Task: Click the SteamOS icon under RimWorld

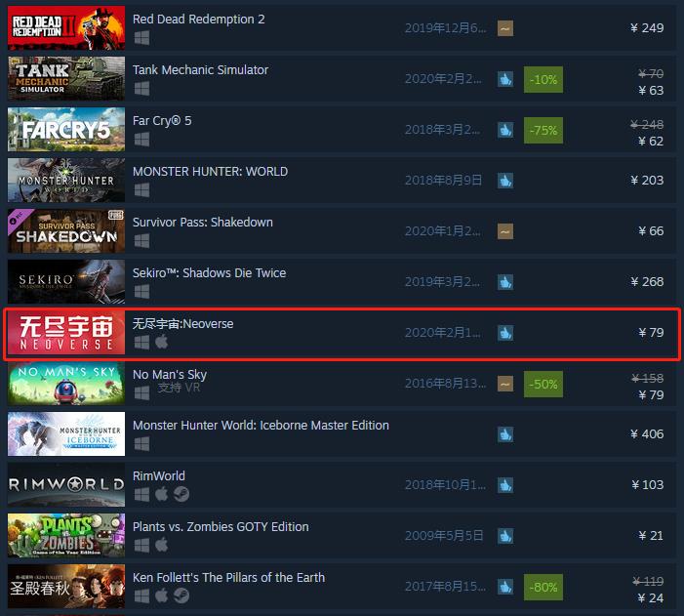Action: pyautogui.click(x=181, y=494)
